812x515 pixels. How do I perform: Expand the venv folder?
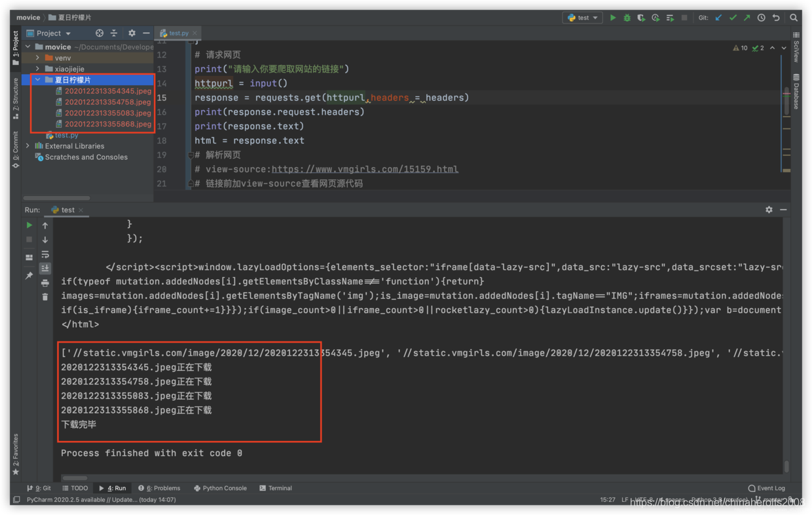38,58
